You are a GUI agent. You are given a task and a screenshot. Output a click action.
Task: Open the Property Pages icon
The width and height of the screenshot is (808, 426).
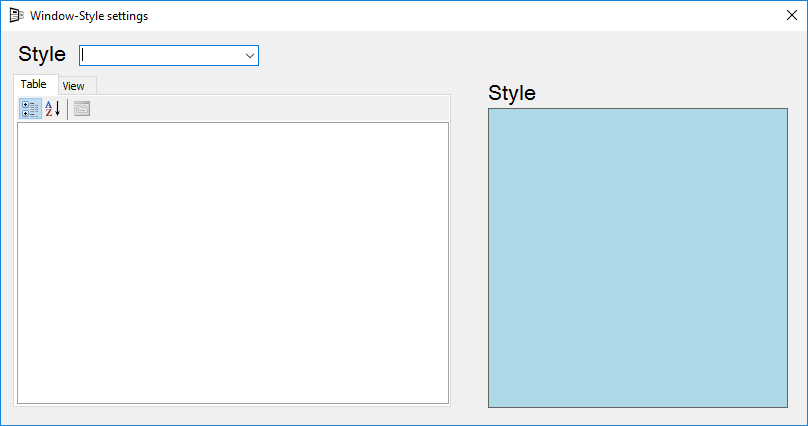coord(82,109)
